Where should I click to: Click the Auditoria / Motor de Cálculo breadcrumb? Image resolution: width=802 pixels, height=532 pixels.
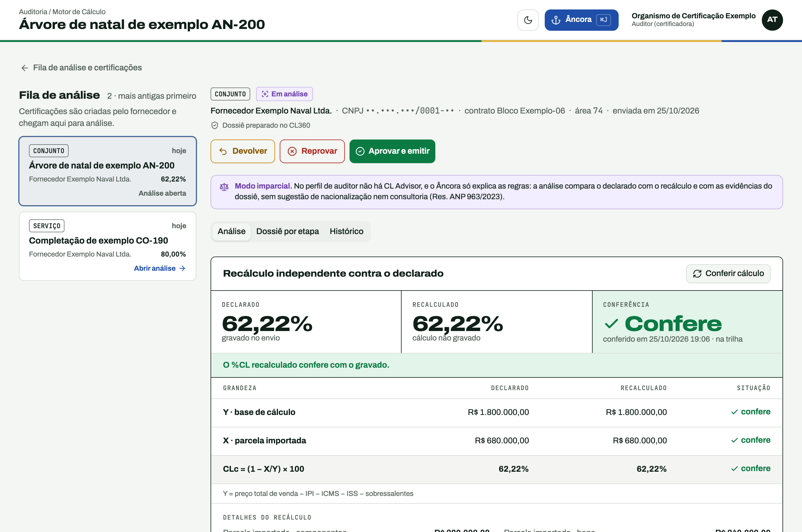pyautogui.click(x=62, y=12)
